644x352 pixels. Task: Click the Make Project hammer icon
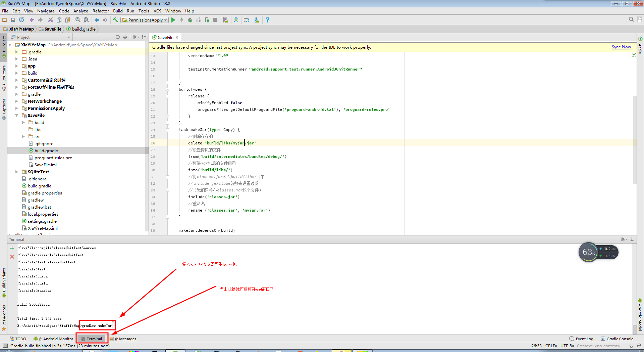pos(115,20)
